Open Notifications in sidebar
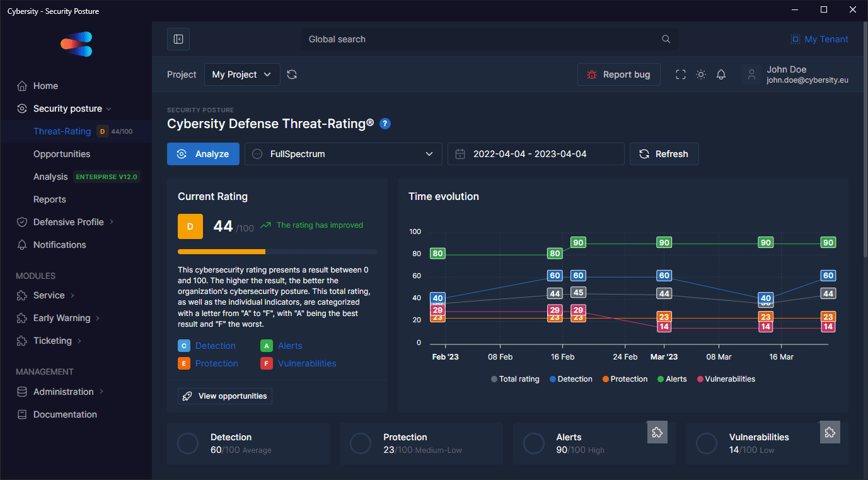 (x=60, y=245)
